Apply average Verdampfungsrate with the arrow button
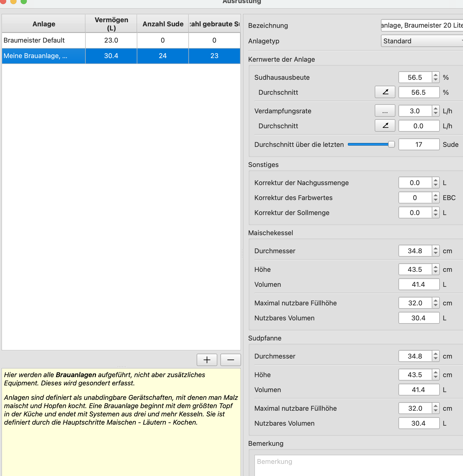 pyautogui.click(x=385, y=126)
